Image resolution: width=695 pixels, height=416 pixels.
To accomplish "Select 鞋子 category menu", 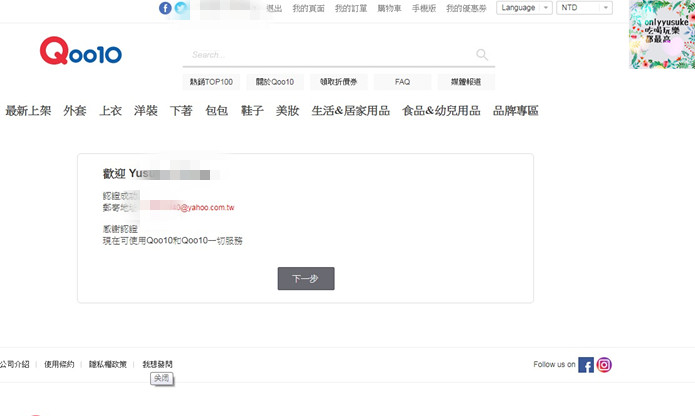I will point(252,111).
